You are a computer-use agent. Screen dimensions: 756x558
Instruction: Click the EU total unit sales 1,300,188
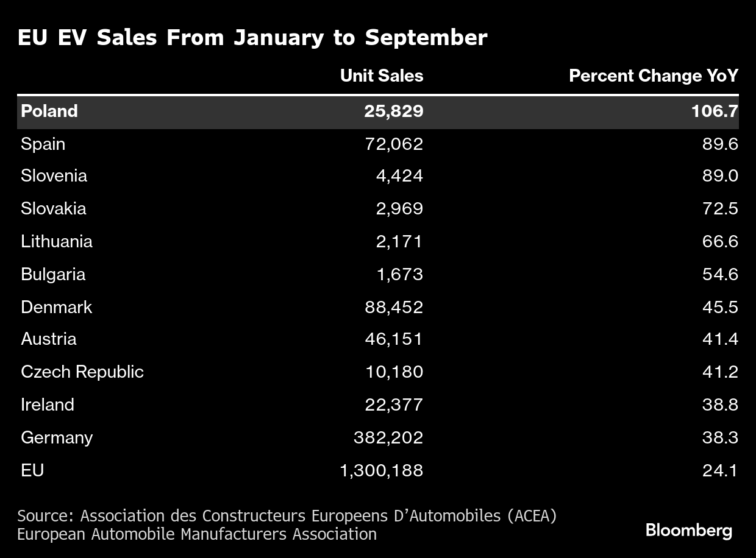[x=382, y=470]
